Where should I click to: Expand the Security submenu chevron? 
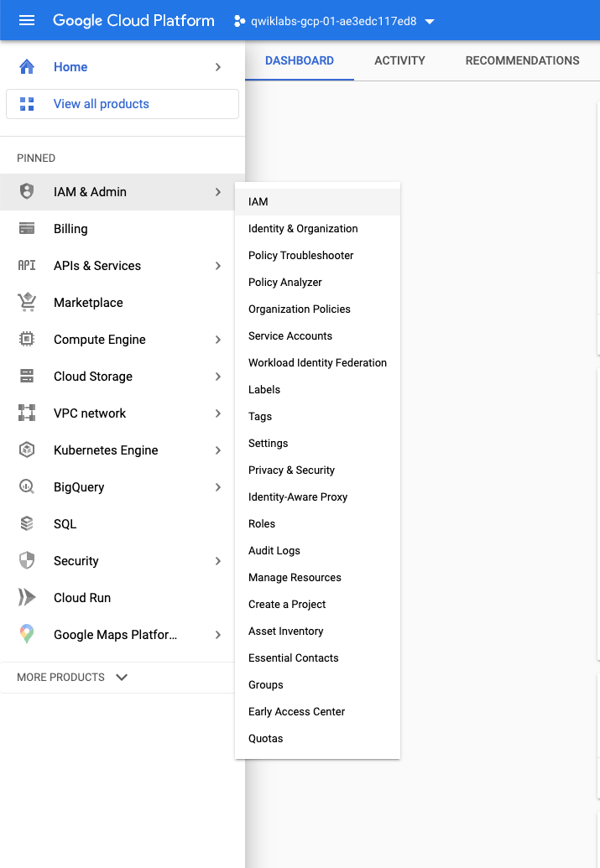[x=217, y=561]
